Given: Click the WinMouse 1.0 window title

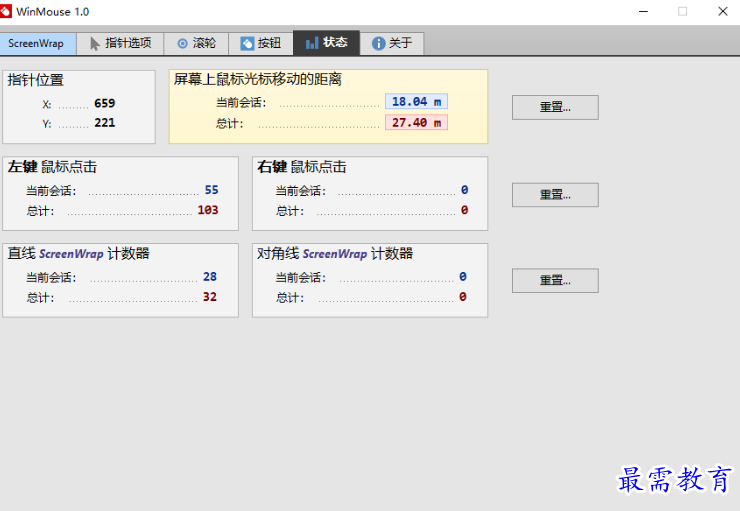Looking at the screenshot, I should point(52,12).
